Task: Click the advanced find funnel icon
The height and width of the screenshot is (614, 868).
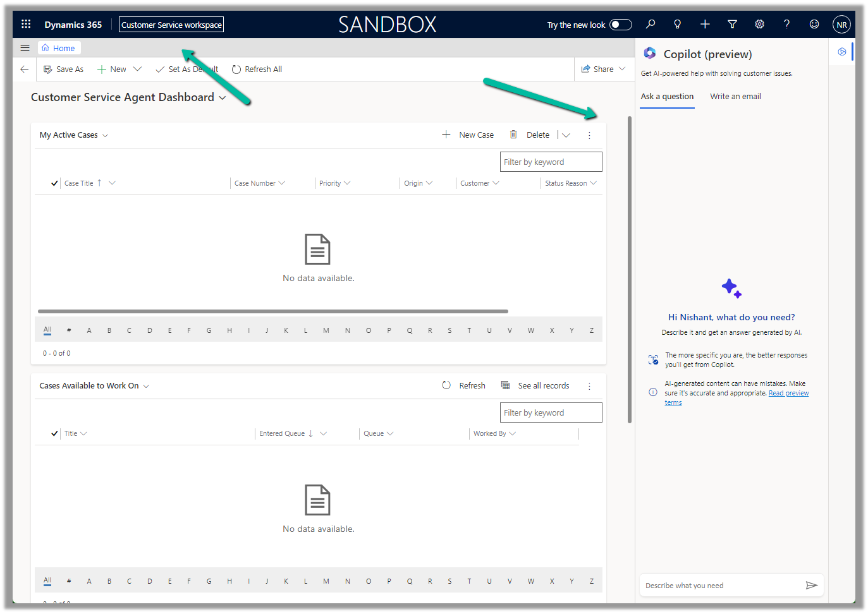Action: [732, 24]
